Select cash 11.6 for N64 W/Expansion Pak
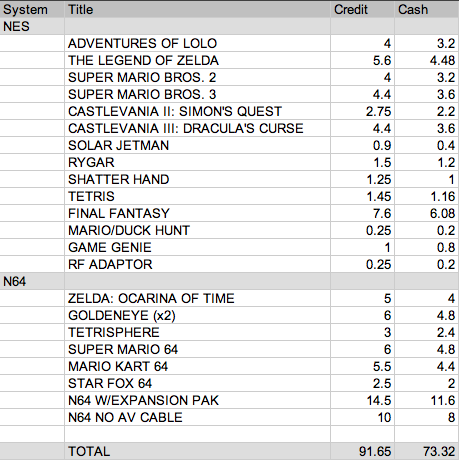 427,400
